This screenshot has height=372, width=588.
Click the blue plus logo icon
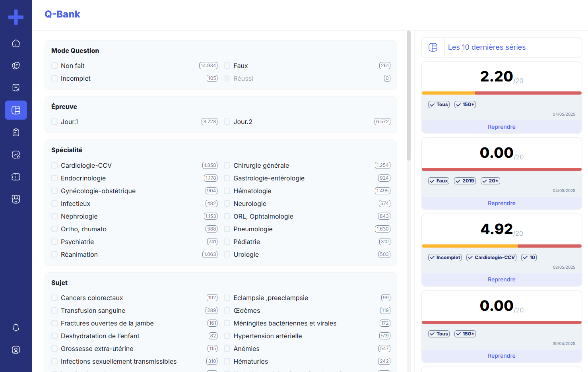(16, 17)
